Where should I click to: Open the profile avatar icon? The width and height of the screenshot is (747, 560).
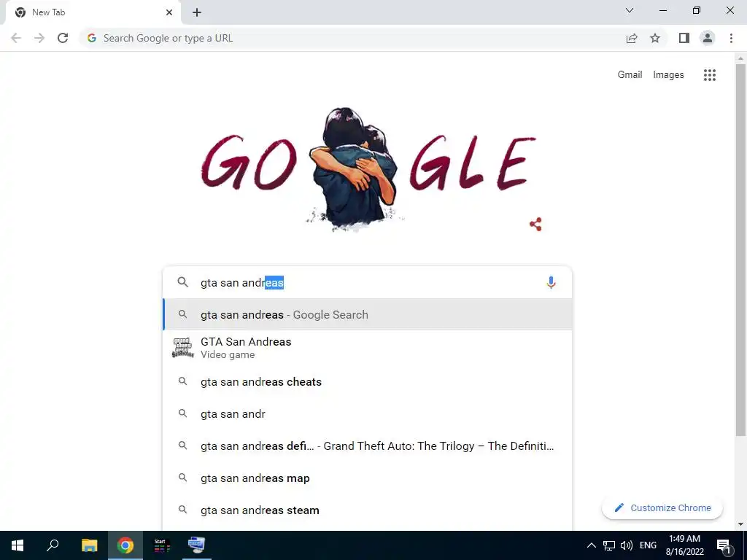tap(708, 38)
